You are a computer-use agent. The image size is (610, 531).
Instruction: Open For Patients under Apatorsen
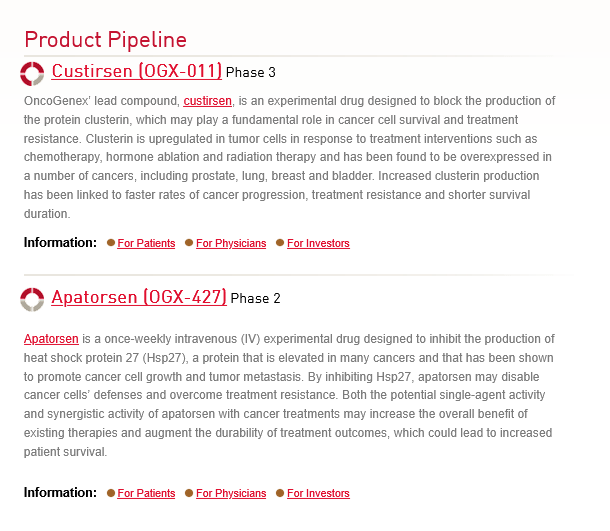(x=146, y=494)
